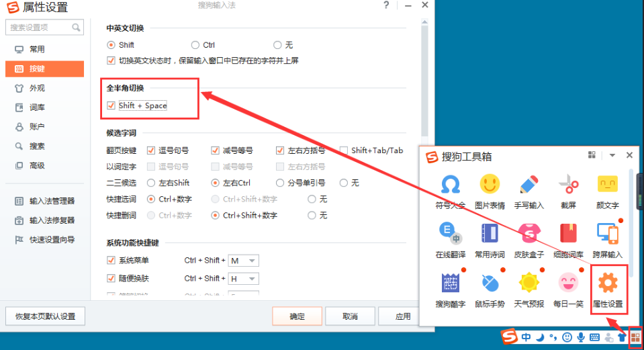Toggle 左右方括号 page-turn checkbox
Screen dimensions: 644x350
pyautogui.click(x=280, y=150)
